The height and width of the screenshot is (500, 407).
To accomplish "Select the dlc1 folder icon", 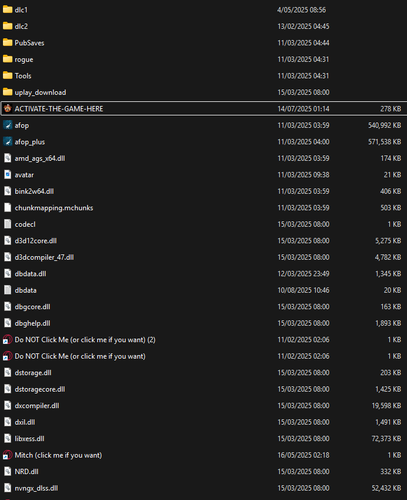I will coord(7,10).
